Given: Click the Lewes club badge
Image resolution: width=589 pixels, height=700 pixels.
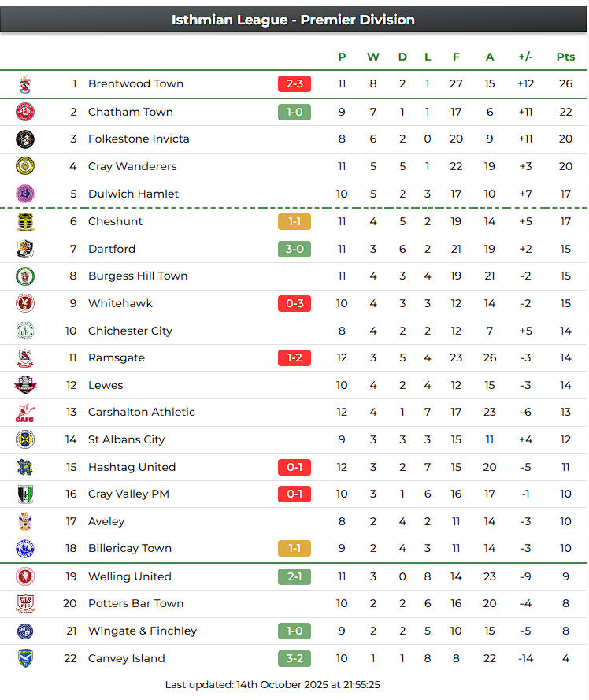Looking at the screenshot, I should point(25,385).
